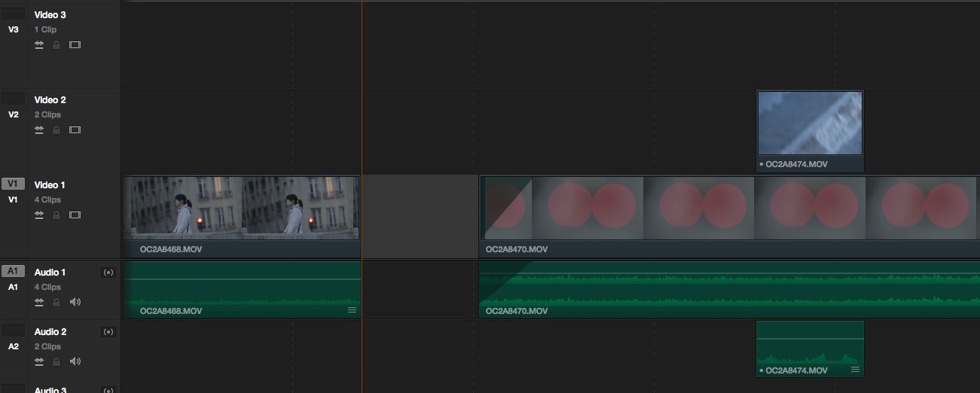Lock the Audio 1 track
The image size is (980, 393).
coord(56,302)
